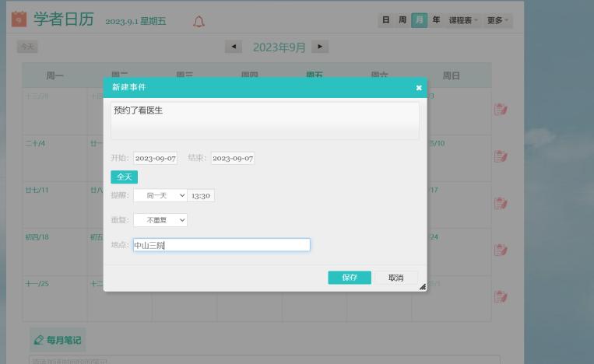Toggle the 全天 all-day button
594x364 pixels.
coord(124,177)
